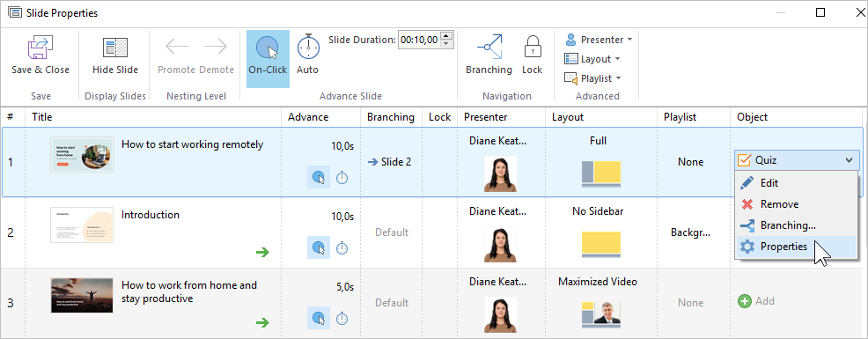Click the No Sidebar layout icon
This screenshot has height=339, width=868.
(601, 245)
